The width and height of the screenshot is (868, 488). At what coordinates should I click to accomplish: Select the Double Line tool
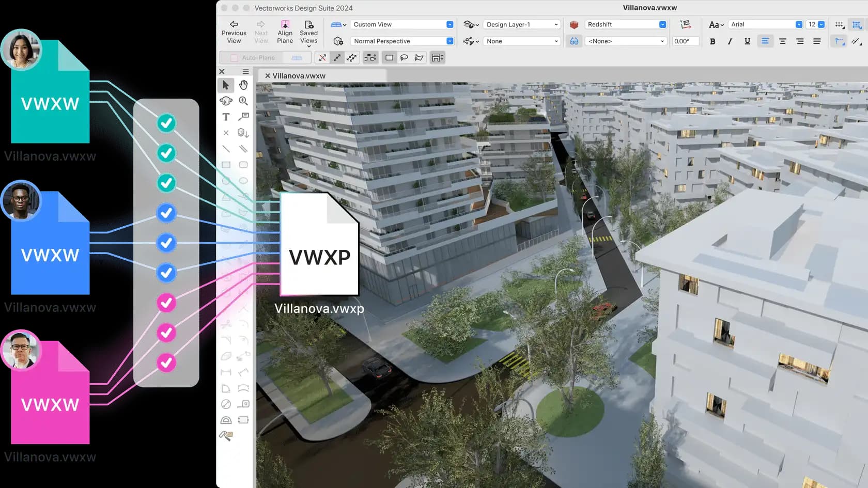(x=243, y=149)
